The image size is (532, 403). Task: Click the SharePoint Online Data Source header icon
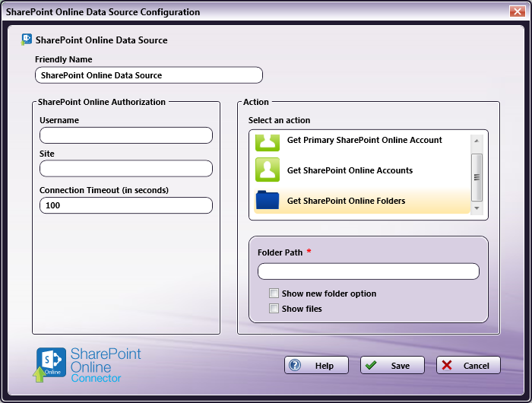(x=27, y=40)
